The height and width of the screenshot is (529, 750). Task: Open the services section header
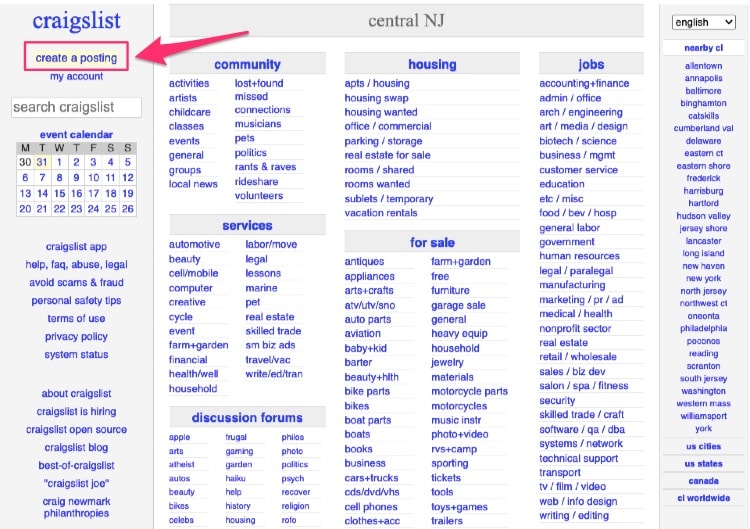(x=247, y=225)
